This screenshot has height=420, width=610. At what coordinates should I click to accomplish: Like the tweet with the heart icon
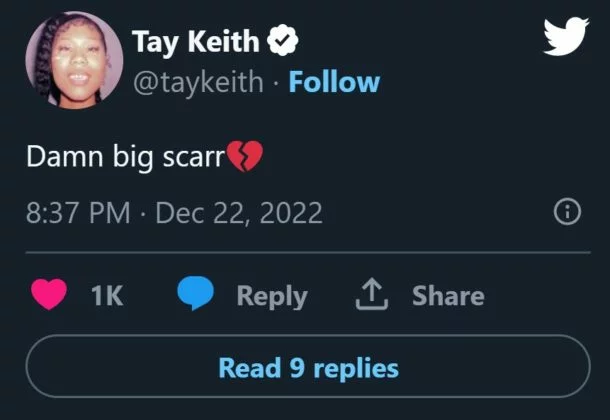pyautogui.click(x=48, y=296)
